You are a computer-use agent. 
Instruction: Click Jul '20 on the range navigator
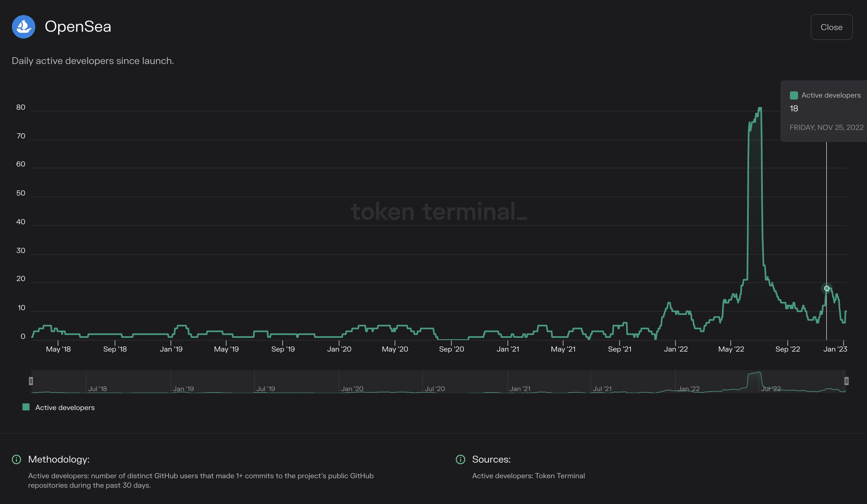[x=434, y=389]
